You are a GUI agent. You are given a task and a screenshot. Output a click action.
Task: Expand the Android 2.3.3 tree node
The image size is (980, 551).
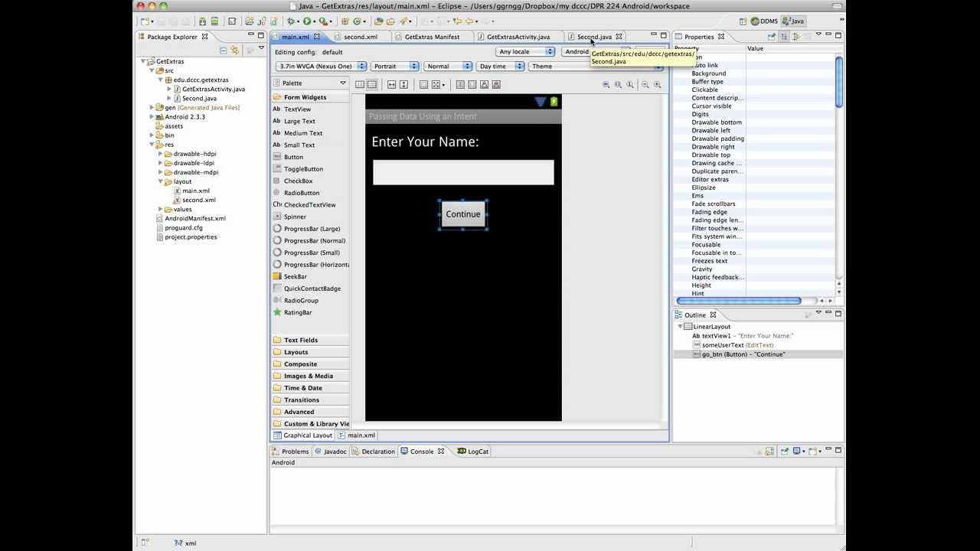click(152, 117)
